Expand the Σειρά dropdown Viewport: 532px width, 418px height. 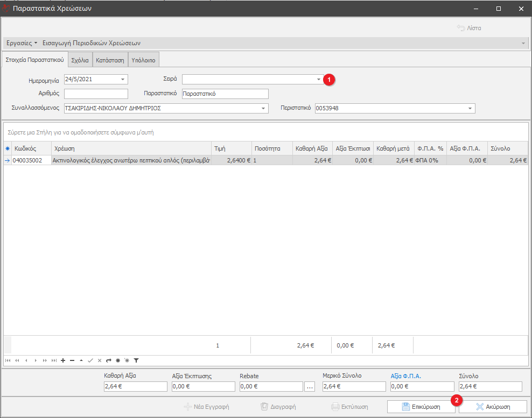tap(318, 80)
